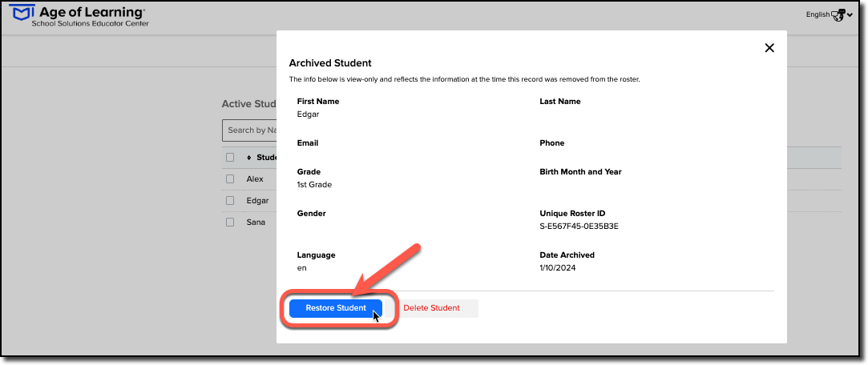Open the English language selector label

(x=818, y=15)
